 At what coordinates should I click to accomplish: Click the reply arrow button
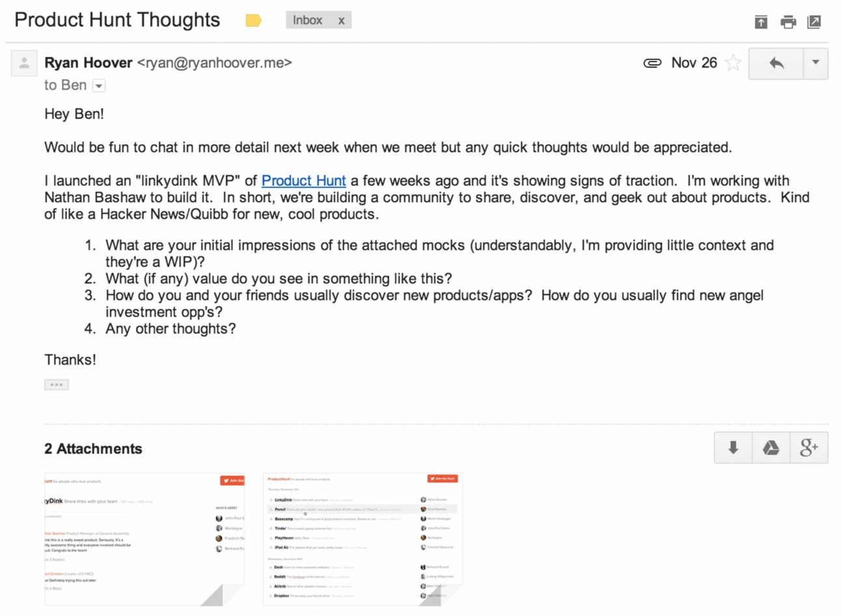tap(776, 63)
